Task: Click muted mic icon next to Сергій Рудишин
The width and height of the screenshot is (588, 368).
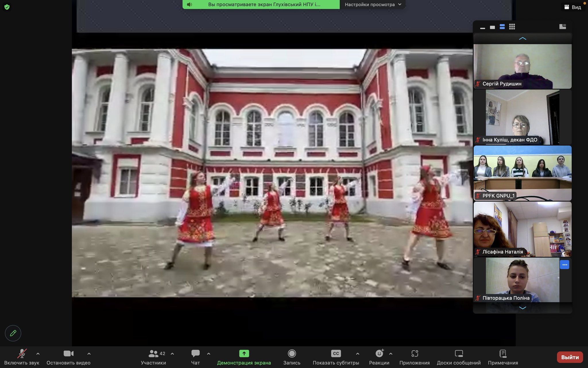Action: point(478,84)
